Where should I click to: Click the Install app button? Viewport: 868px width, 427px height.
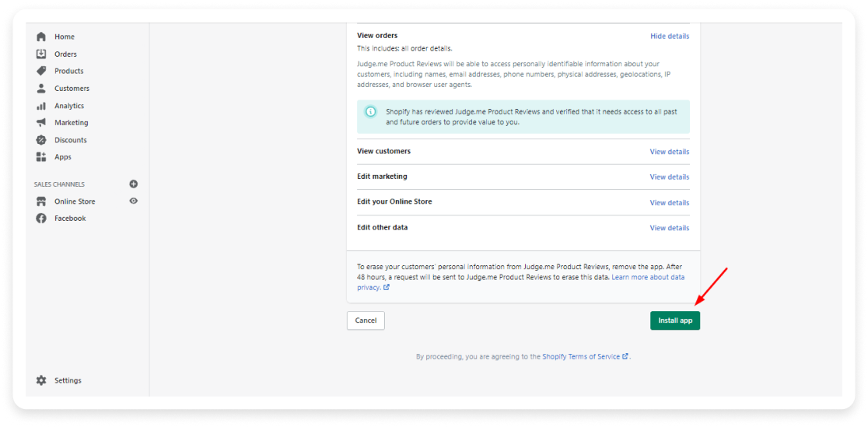point(675,320)
